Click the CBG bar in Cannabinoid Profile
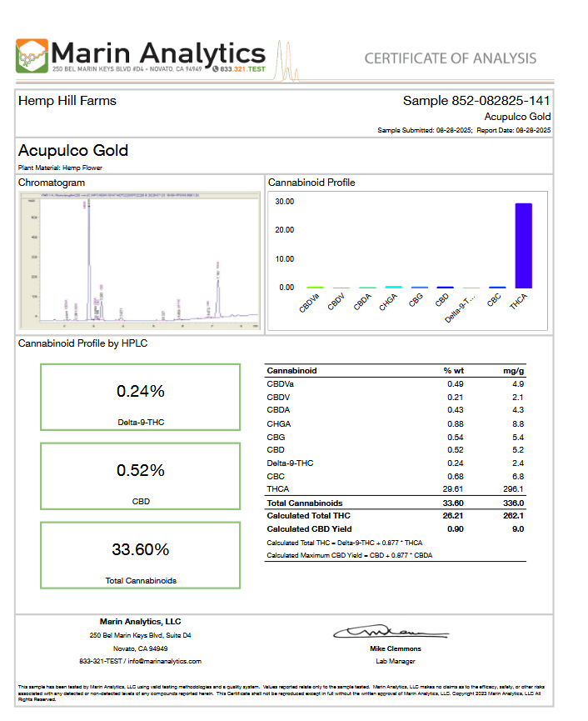This screenshot has height=721, width=588. [x=419, y=287]
